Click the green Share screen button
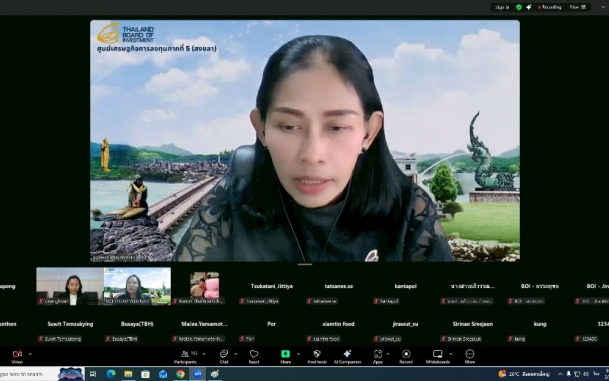The height and width of the screenshot is (381, 609). point(285,356)
